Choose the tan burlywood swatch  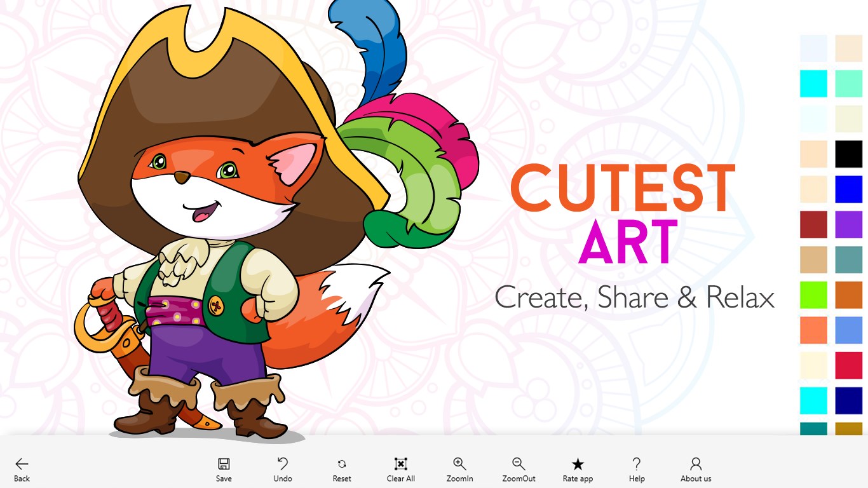coord(814,260)
